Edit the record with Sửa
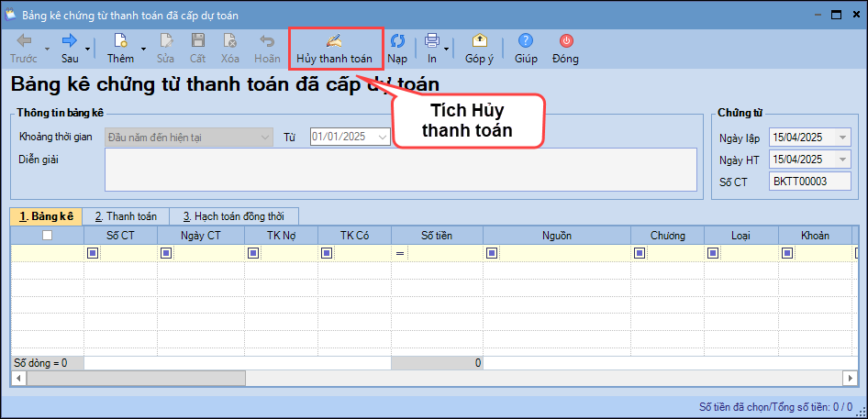 click(x=165, y=49)
